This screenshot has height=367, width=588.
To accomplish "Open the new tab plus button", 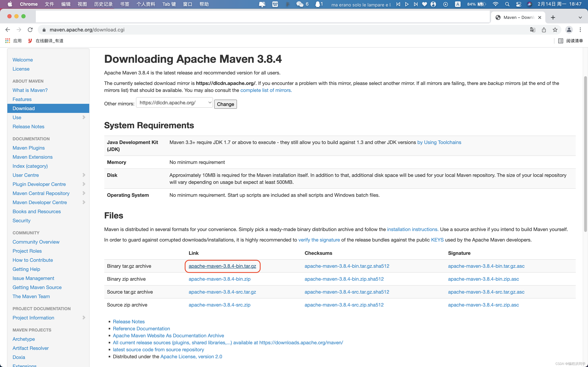I will [553, 17].
